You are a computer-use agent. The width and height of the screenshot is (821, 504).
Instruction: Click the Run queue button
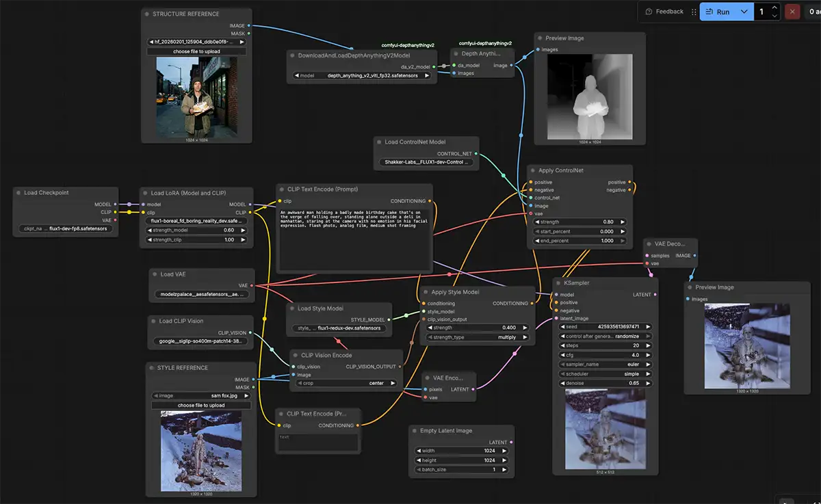[x=717, y=12]
